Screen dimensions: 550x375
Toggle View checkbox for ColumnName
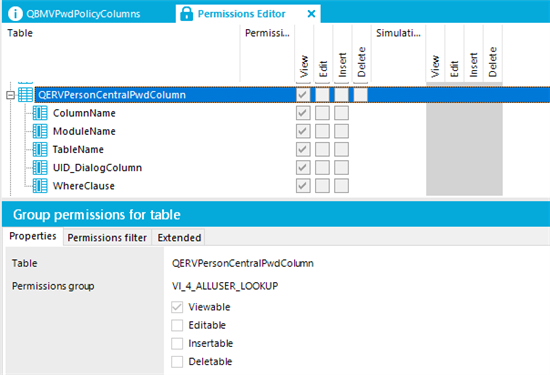point(303,113)
